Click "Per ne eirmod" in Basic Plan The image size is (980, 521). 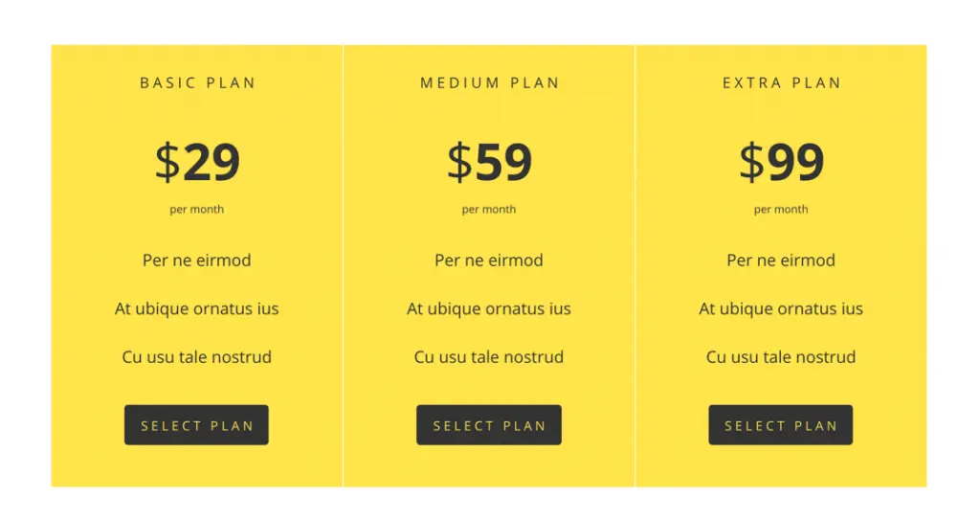pos(197,260)
